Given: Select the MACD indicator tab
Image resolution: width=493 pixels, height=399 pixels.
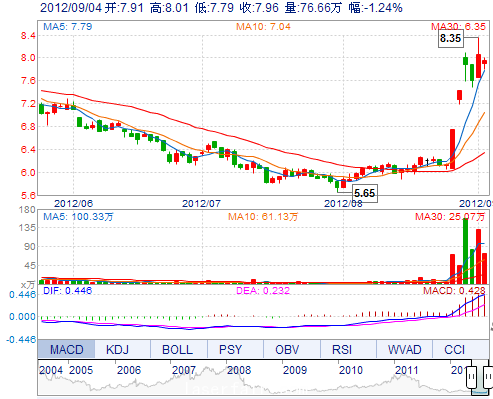Looking at the screenshot, I should pyautogui.click(x=66, y=349).
